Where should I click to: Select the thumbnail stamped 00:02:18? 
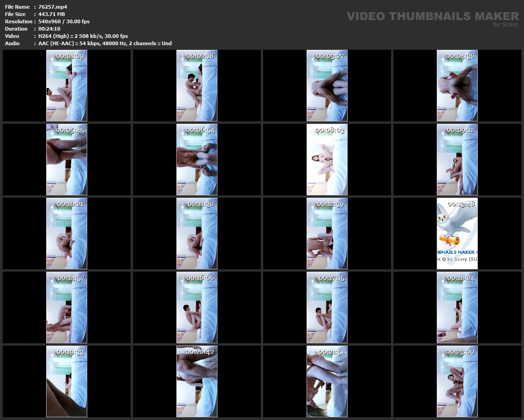[196, 85]
